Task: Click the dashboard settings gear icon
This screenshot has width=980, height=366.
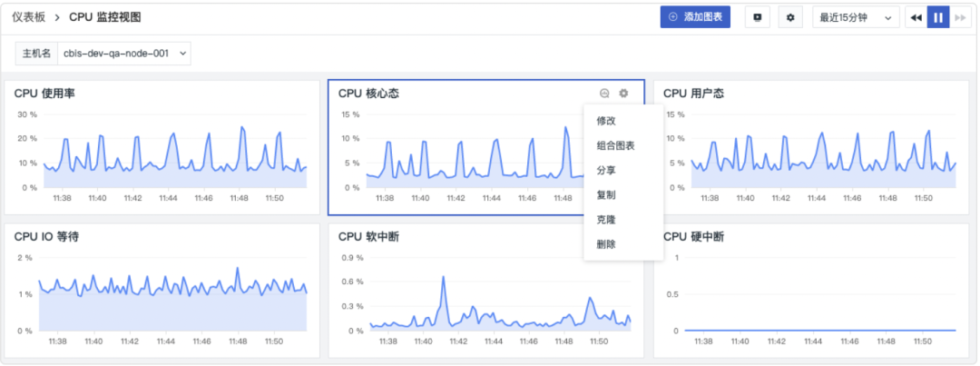Action: point(790,17)
